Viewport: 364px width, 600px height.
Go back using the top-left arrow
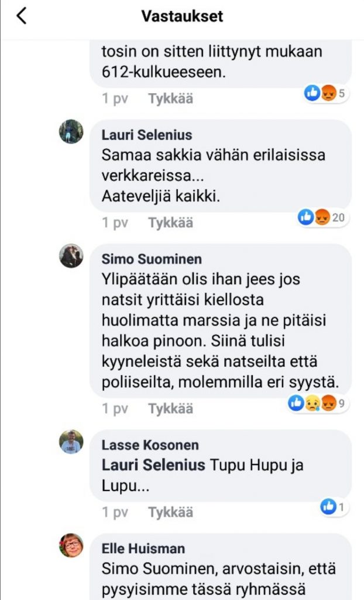[22, 16]
